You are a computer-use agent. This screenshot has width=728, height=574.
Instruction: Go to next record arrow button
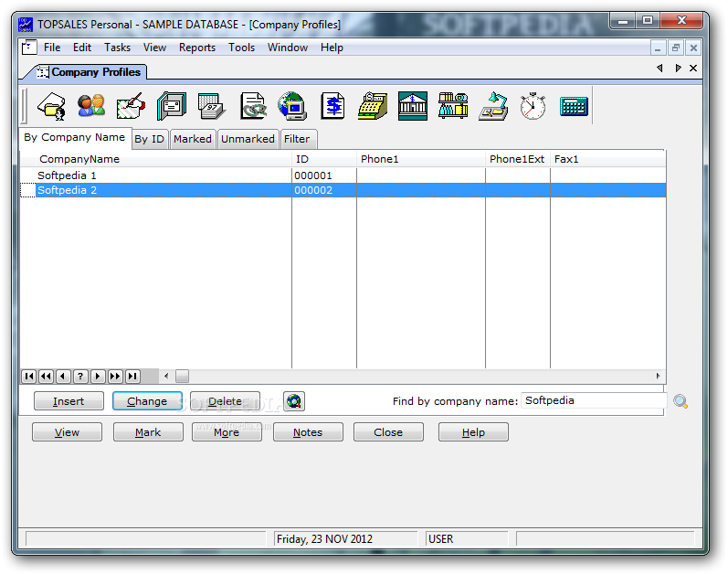coord(98,377)
